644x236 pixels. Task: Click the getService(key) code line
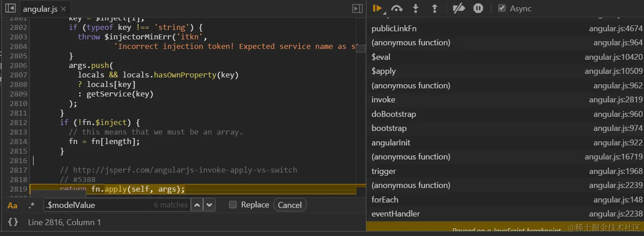click(115, 94)
